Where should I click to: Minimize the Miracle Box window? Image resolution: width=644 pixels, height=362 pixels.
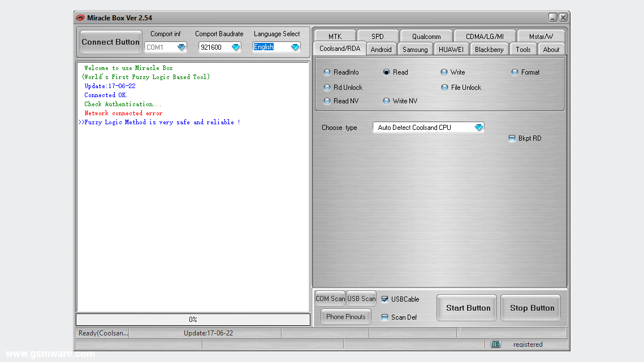pos(552,18)
